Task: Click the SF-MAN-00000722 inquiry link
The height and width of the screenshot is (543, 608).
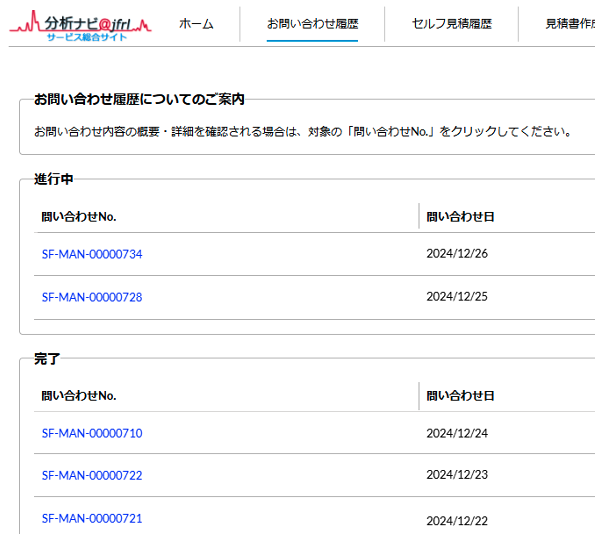Action: [x=92, y=476]
